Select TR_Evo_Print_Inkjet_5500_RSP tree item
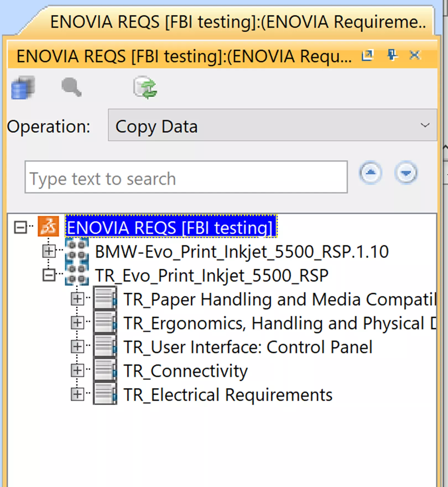 (x=212, y=275)
